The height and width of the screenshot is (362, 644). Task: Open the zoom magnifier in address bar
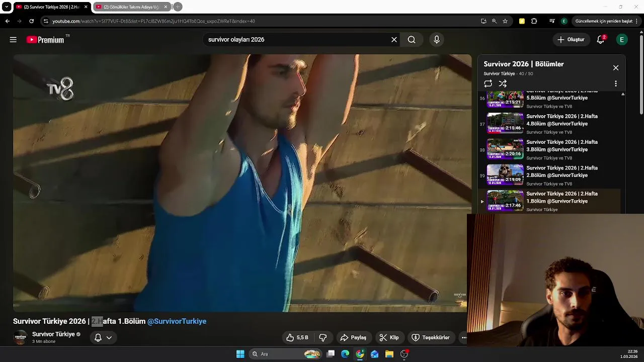click(x=494, y=21)
